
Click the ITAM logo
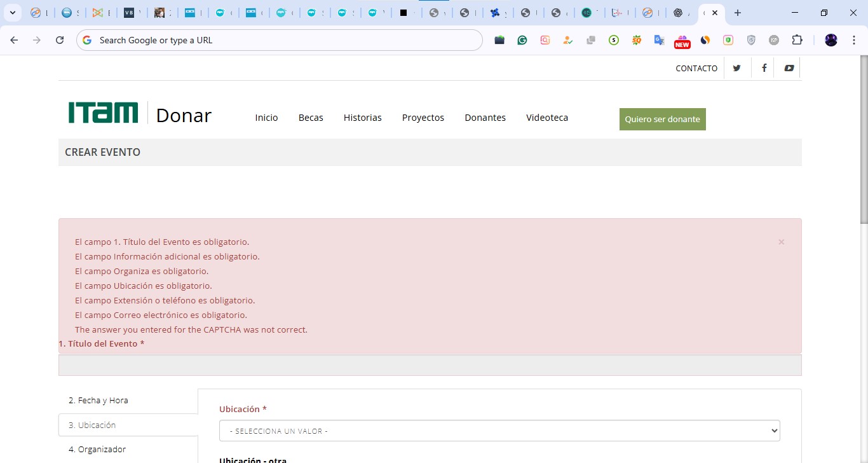(x=104, y=113)
